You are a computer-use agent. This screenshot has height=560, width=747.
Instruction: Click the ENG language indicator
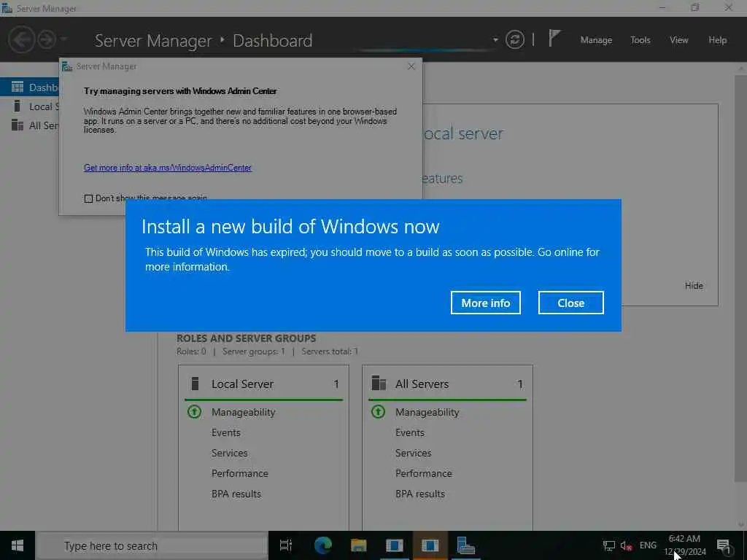(648, 545)
